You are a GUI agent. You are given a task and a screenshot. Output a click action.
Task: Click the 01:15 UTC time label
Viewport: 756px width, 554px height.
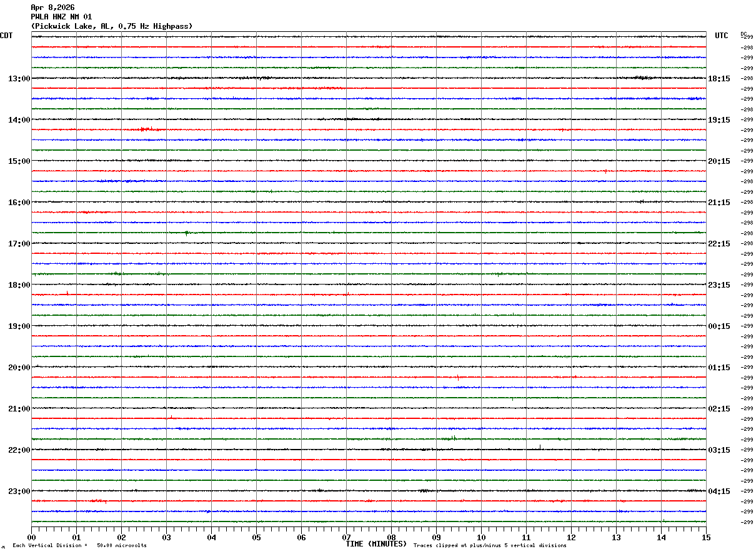(719, 368)
